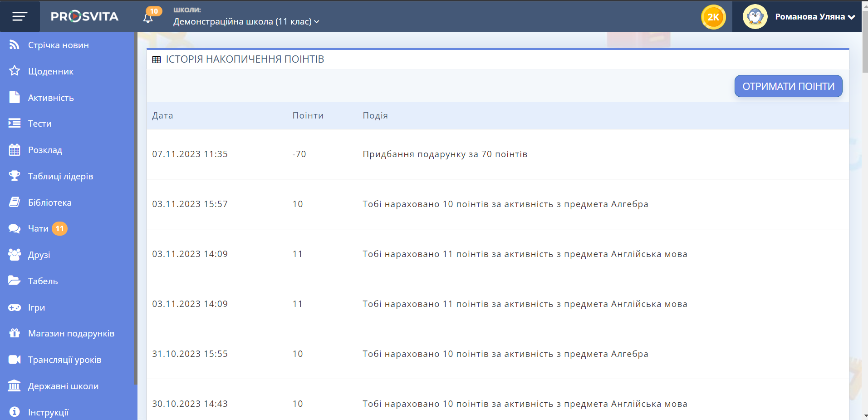Open the hamburger menu
The height and width of the screenshot is (420, 868).
[20, 16]
